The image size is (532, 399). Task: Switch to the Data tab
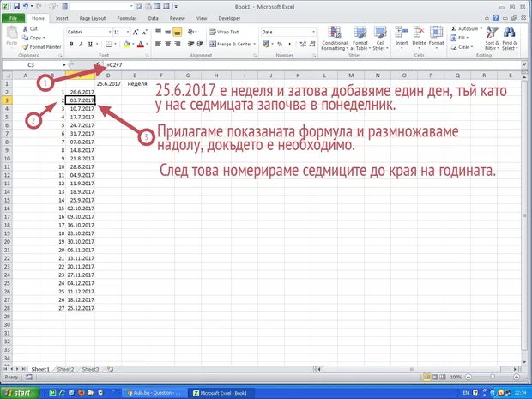tap(153, 18)
